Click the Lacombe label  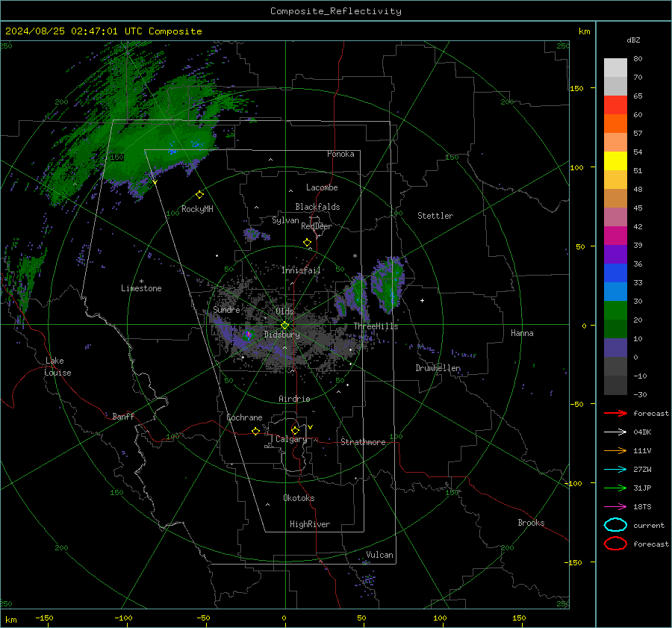point(322,187)
